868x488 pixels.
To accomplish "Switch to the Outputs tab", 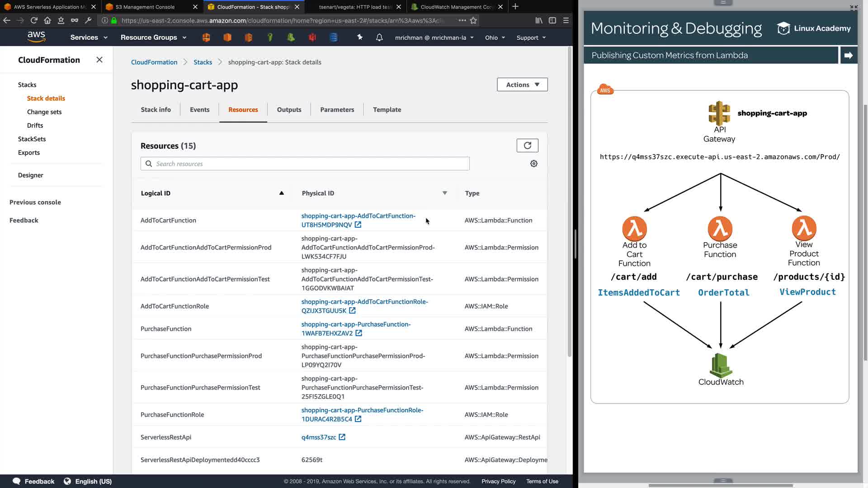I will pos(289,109).
